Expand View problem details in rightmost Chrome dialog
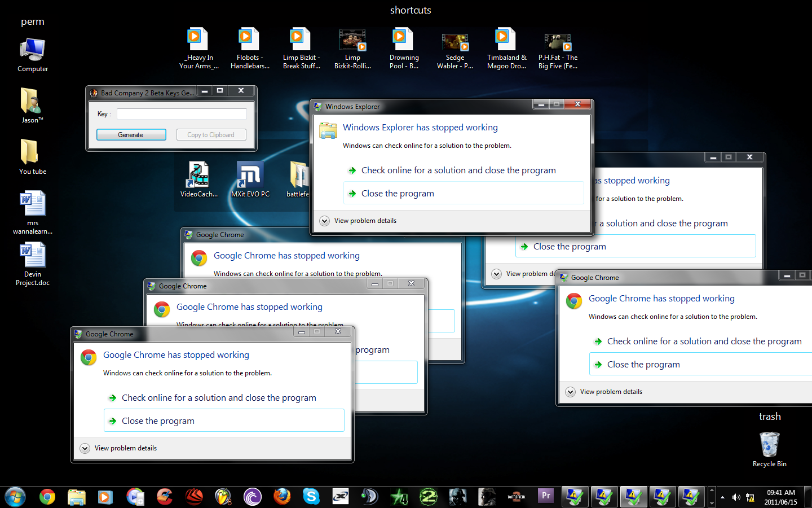Screen dimensions: 812x508 click(604, 392)
